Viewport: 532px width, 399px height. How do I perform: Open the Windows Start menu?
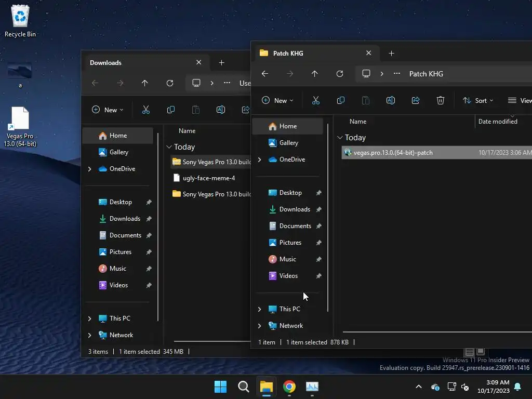coord(220,387)
